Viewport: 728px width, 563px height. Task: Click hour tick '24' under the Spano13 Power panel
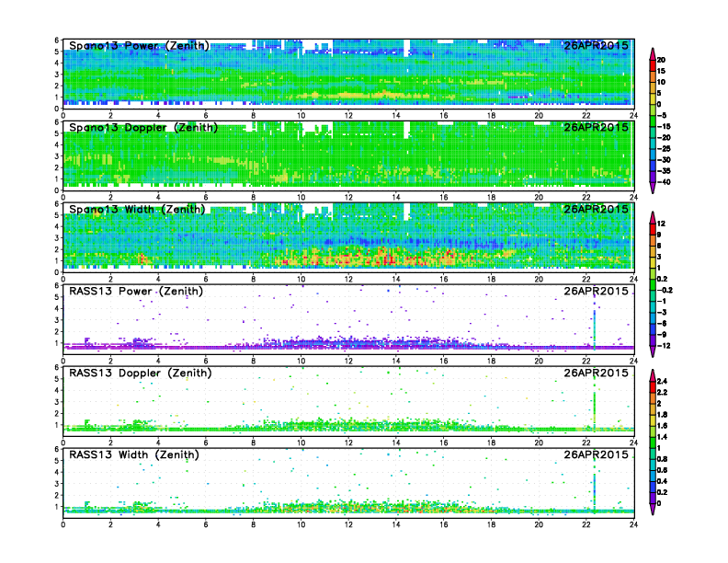[633, 116]
